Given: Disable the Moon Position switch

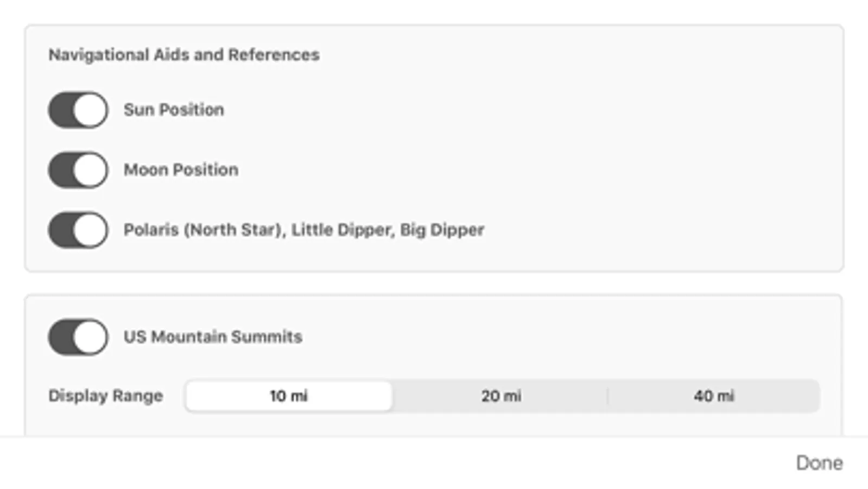Looking at the screenshot, I should (78, 170).
